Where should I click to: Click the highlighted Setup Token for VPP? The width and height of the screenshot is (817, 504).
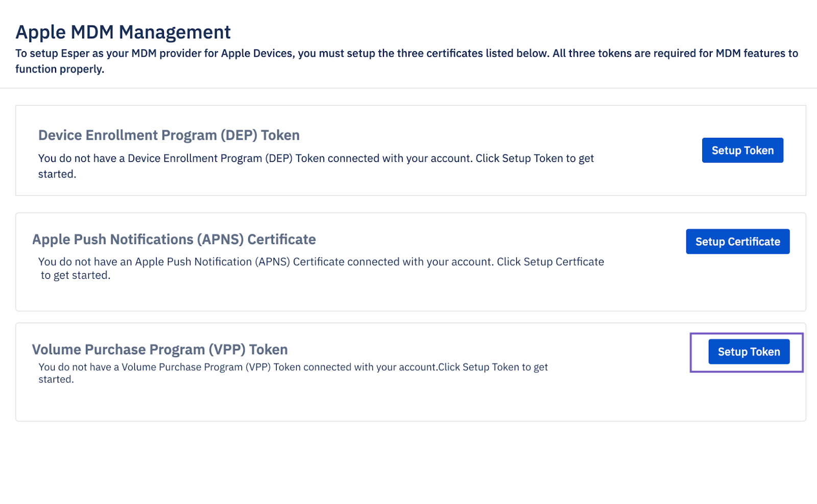pyautogui.click(x=749, y=351)
